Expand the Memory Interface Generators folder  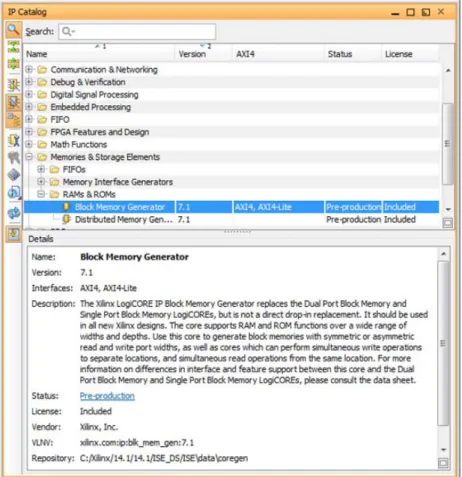coord(41,182)
